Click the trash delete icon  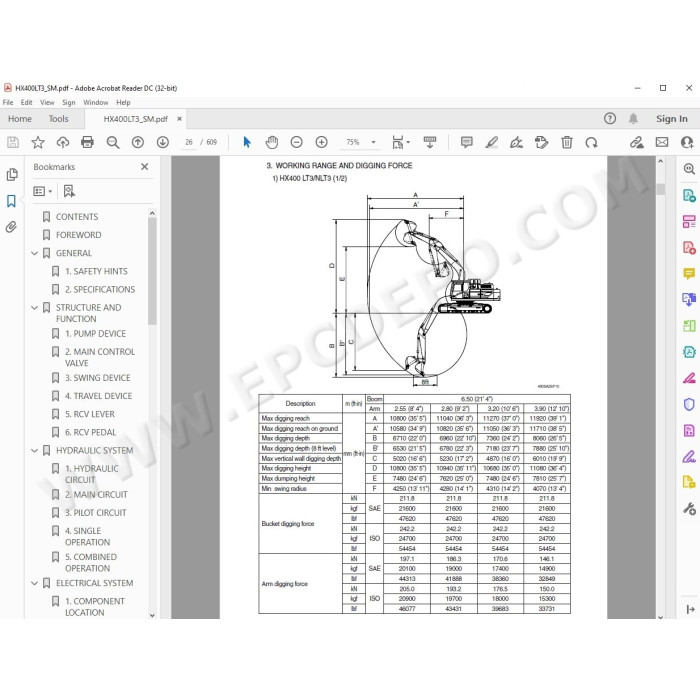[567, 142]
